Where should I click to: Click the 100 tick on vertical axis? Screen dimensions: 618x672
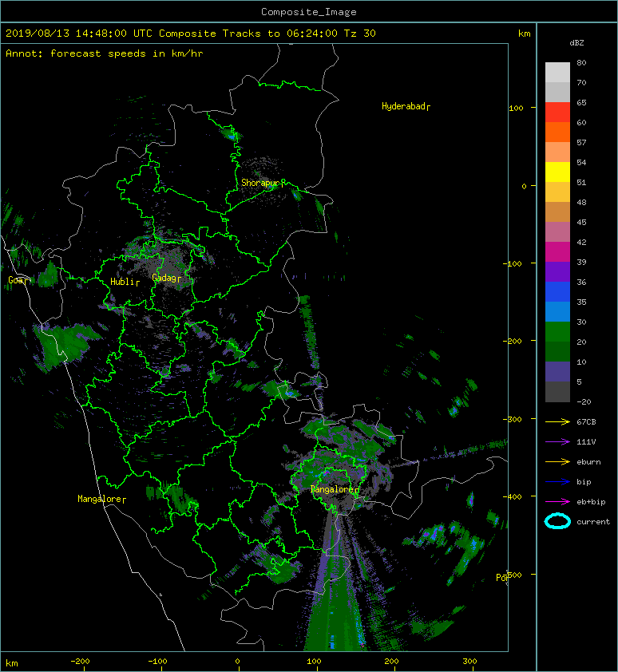(x=516, y=108)
